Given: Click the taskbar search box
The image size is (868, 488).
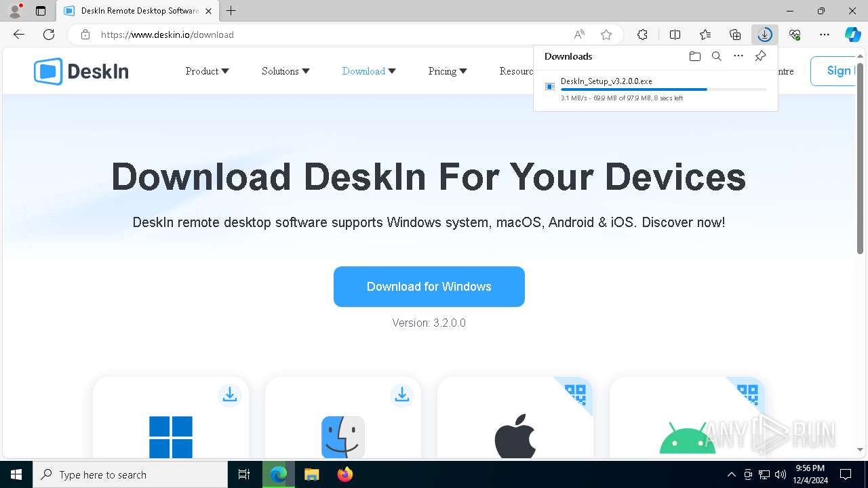Looking at the screenshot, I should 130,474.
